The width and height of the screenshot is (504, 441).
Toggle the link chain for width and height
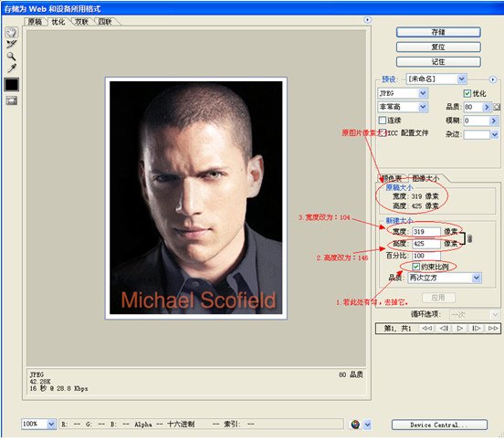[469, 238]
